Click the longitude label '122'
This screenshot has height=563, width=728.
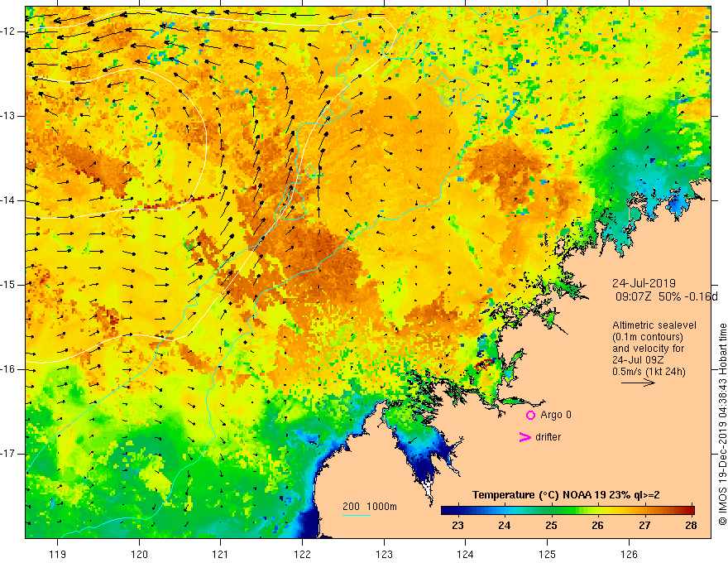[x=302, y=554]
